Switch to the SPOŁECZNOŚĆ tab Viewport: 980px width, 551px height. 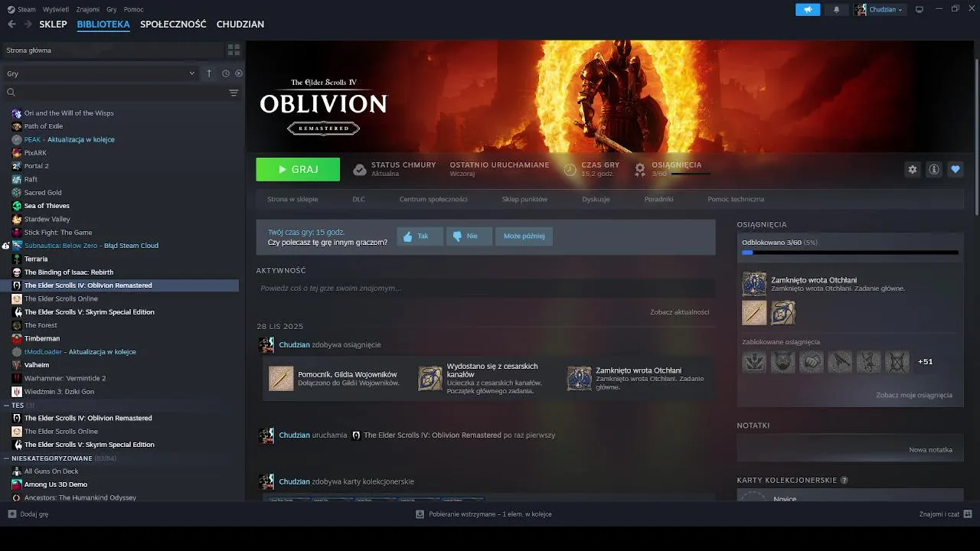coord(173,24)
